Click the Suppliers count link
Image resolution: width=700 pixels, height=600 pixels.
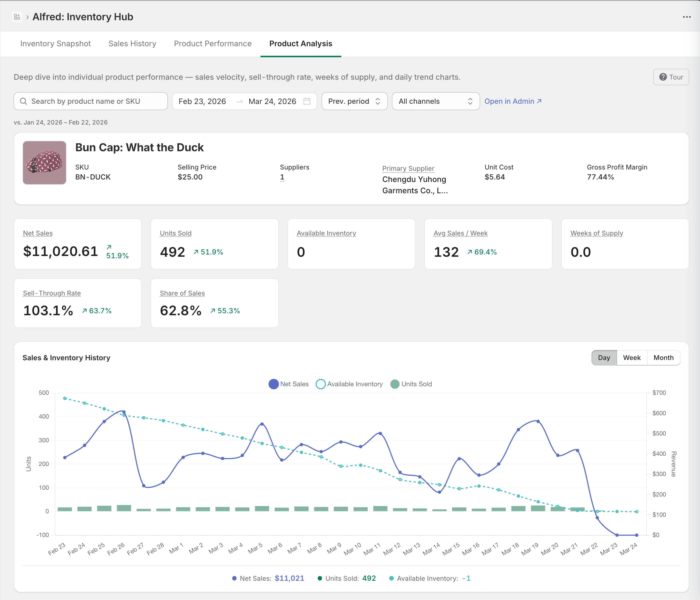tap(281, 177)
